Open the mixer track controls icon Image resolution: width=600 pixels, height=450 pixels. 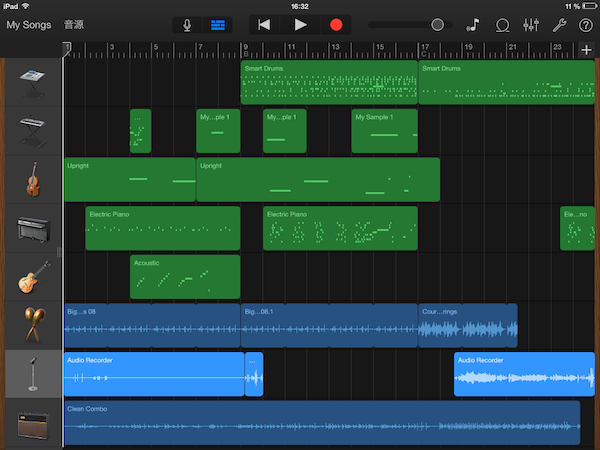tap(531, 25)
